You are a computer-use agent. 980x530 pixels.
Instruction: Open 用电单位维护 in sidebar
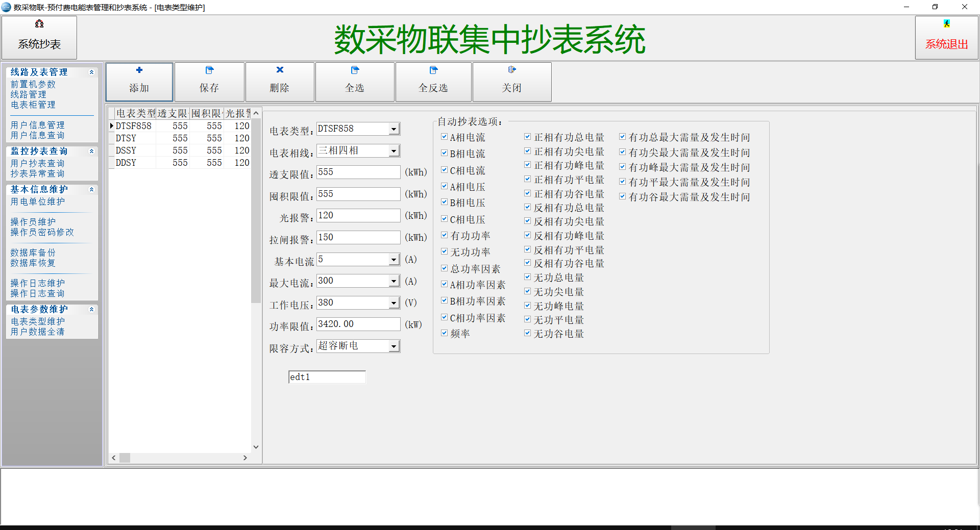click(x=38, y=201)
